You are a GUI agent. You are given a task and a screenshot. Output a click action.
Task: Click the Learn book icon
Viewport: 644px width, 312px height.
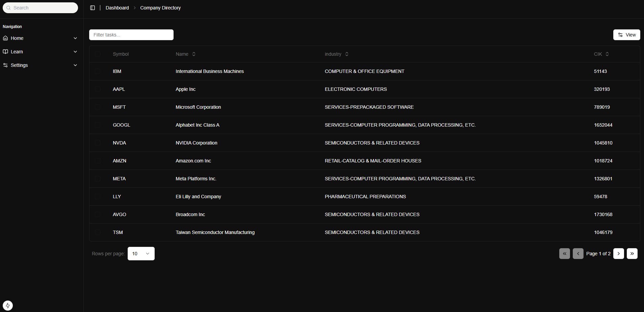click(x=5, y=52)
